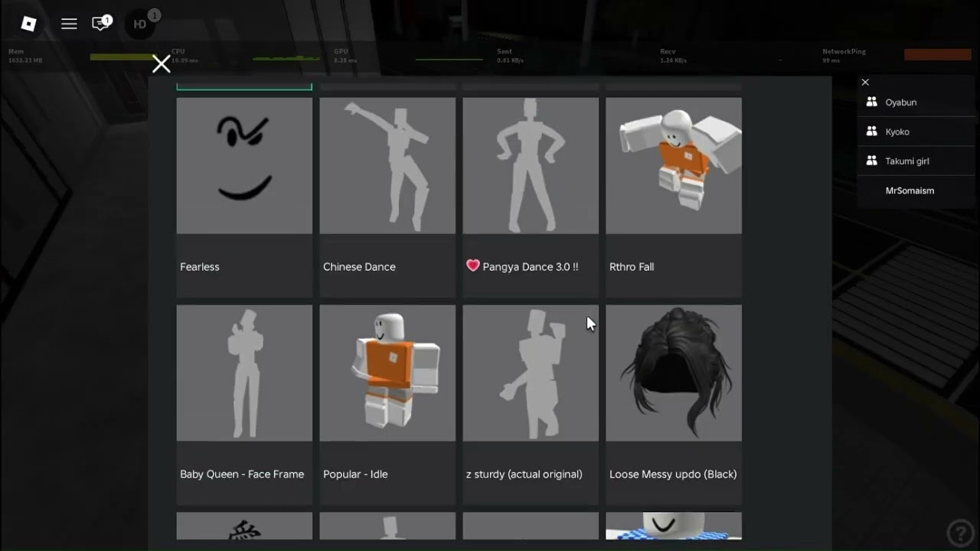The width and height of the screenshot is (980, 551).
Task: Click the "Loose Messy updo (Black)" label
Action: (673, 474)
